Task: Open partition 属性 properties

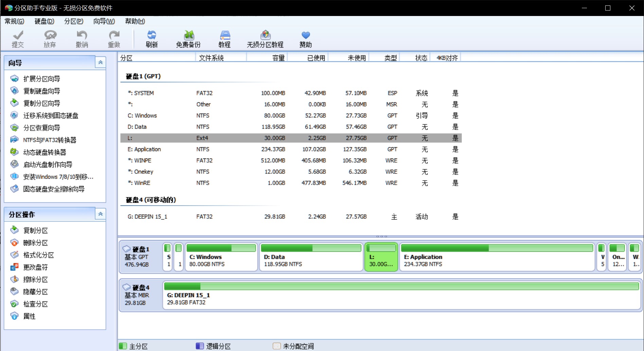Action: pos(23,316)
